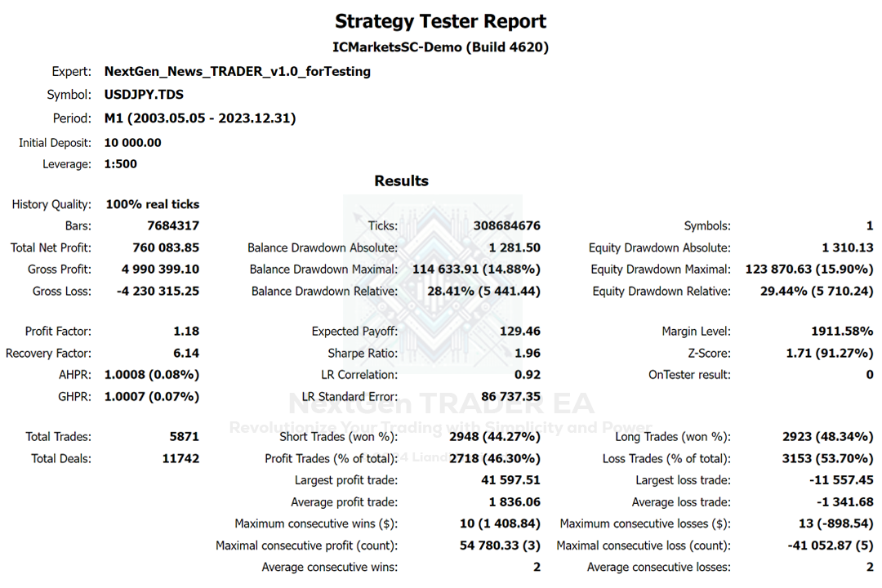Click the Total Net Profit value
This screenshot has height=588, width=882.
pyautogui.click(x=166, y=247)
